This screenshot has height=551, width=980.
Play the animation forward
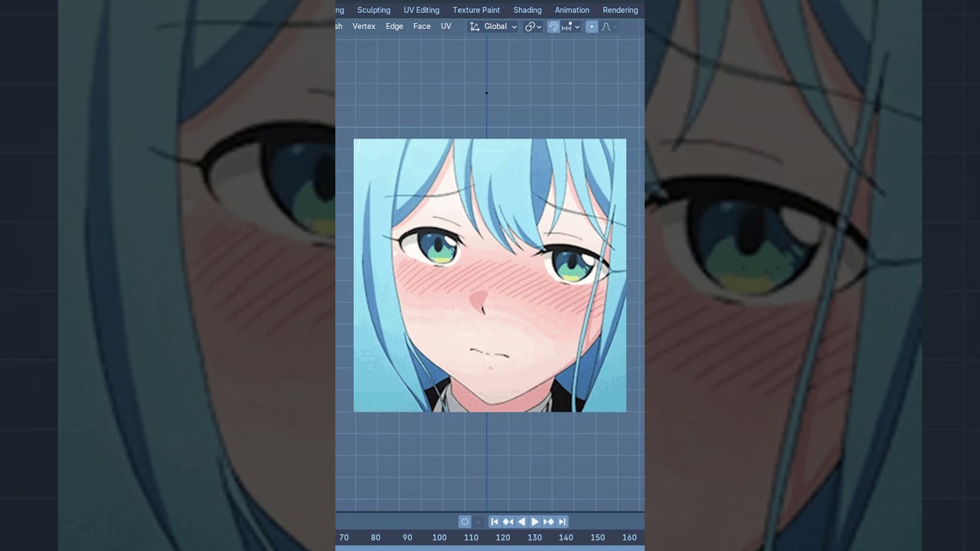tap(534, 521)
